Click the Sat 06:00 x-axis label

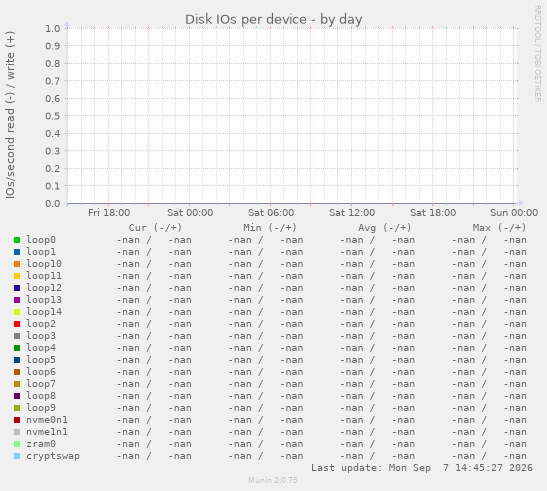coord(271,213)
